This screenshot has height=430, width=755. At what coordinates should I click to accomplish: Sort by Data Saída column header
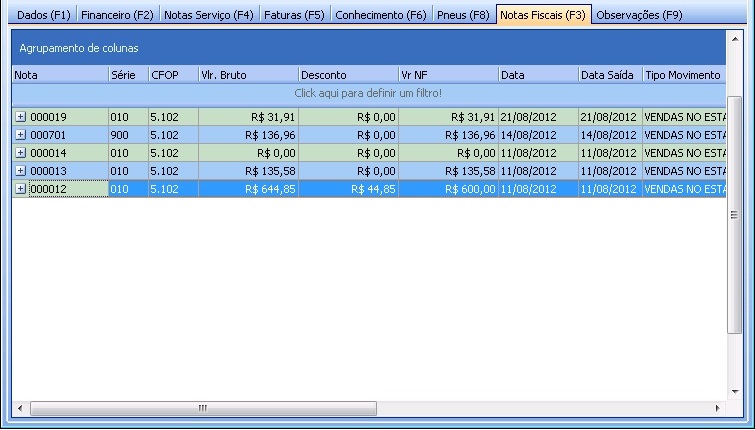click(608, 75)
